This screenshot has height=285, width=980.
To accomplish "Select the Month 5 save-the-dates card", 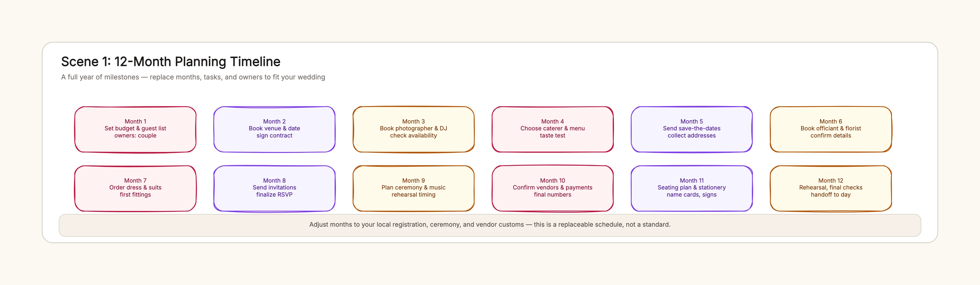I will point(692,129).
